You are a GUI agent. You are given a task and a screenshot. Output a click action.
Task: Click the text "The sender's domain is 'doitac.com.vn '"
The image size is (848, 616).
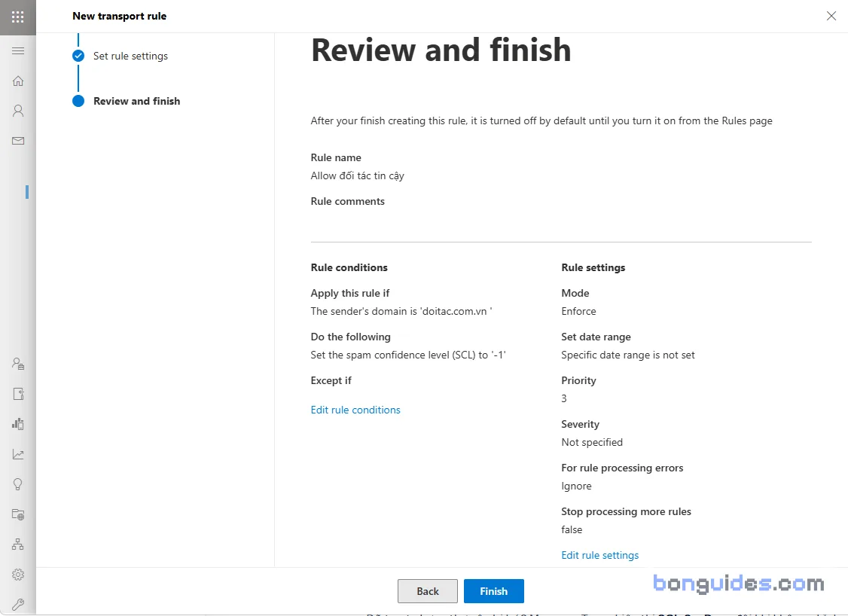[401, 312]
